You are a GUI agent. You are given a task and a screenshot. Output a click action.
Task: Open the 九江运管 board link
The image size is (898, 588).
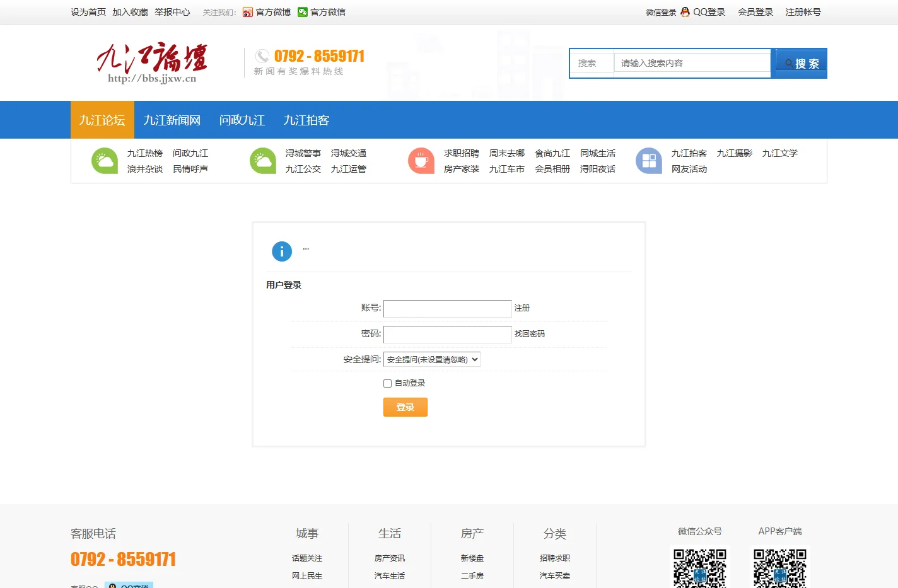[349, 169]
